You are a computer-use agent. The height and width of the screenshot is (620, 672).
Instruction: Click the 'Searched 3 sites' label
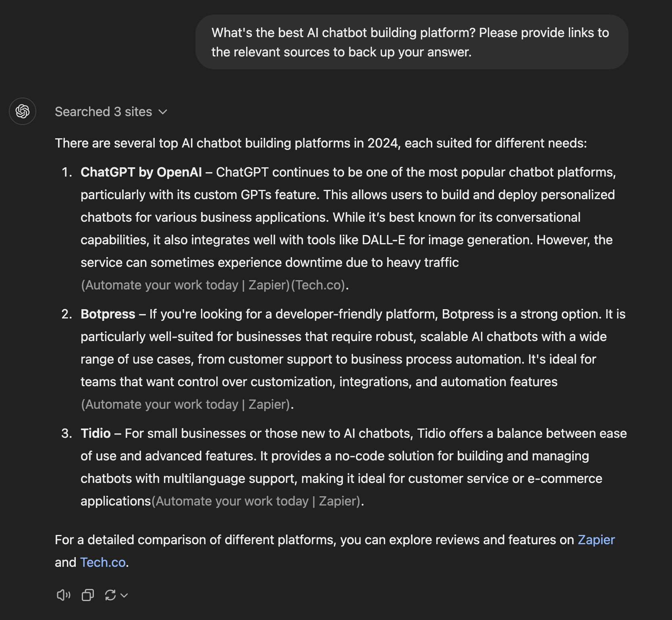click(x=103, y=112)
